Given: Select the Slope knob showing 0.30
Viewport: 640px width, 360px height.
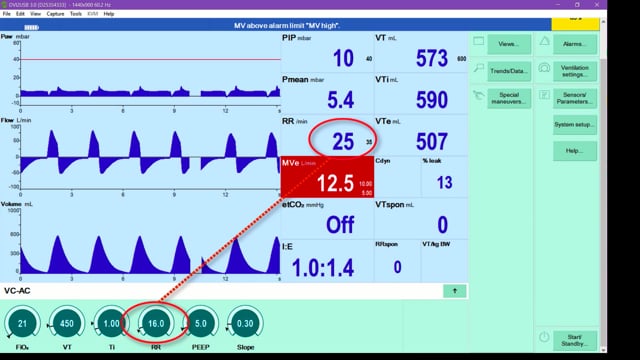Looking at the screenshot, I should [245, 323].
